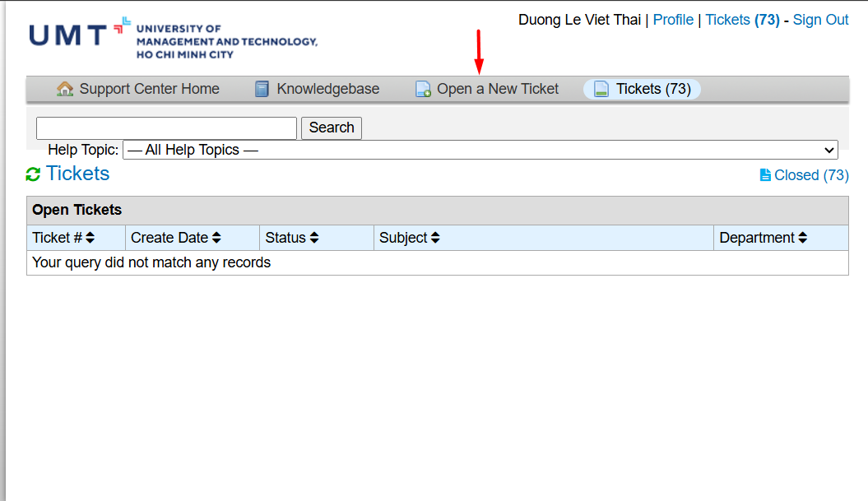Focus the ticket search text field
Screen dimensions: 868x501
point(166,128)
